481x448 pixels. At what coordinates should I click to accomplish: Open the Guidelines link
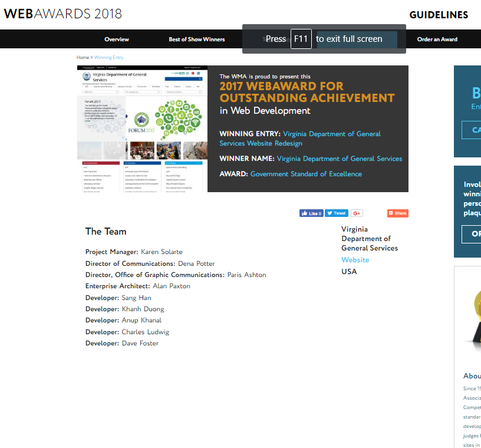pos(439,15)
